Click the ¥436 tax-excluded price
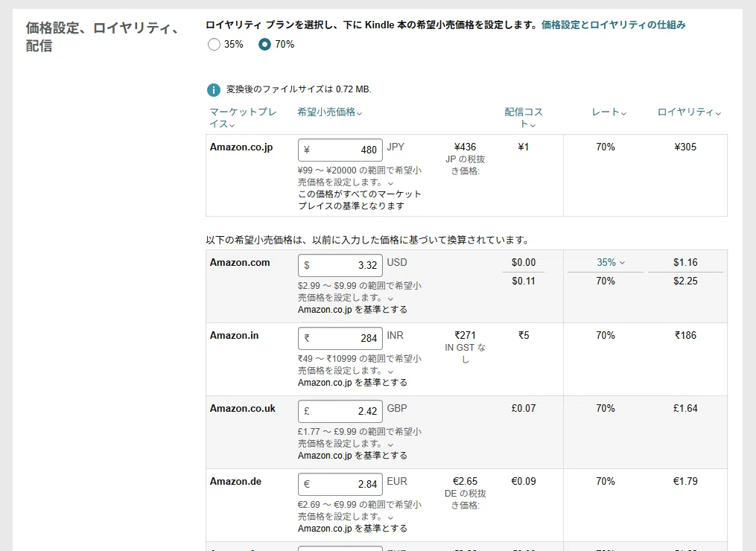The image size is (756, 551). [465, 147]
